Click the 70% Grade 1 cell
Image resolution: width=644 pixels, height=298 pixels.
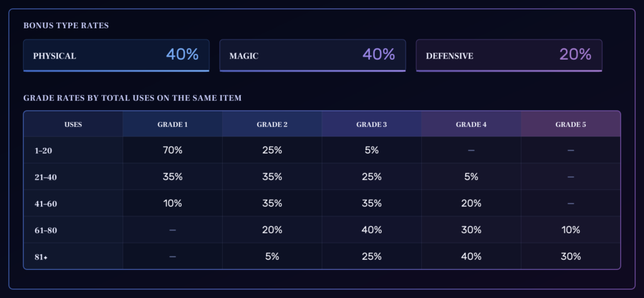[172, 150]
